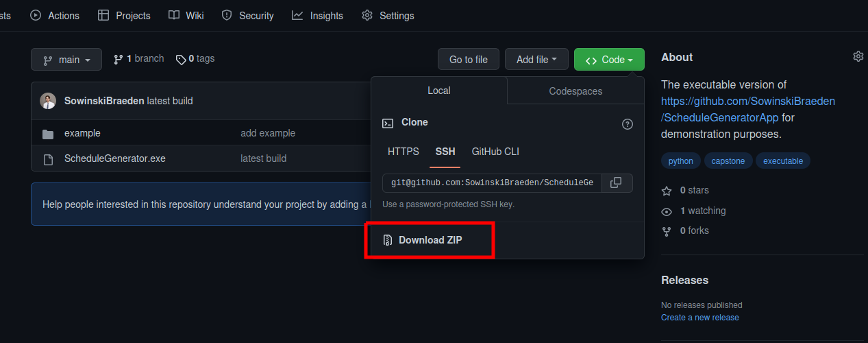Open the clone help question mark icon
The height and width of the screenshot is (343, 868).
pyautogui.click(x=627, y=124)
